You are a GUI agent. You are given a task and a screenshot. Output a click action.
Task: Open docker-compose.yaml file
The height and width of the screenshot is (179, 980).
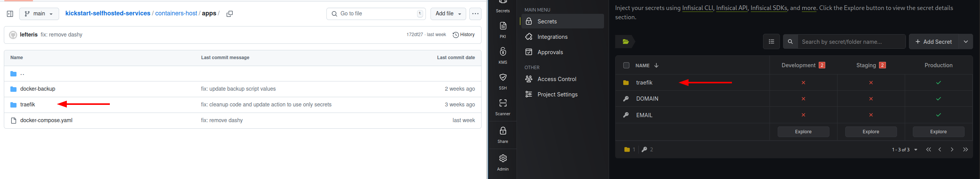[x=46, y=120]
